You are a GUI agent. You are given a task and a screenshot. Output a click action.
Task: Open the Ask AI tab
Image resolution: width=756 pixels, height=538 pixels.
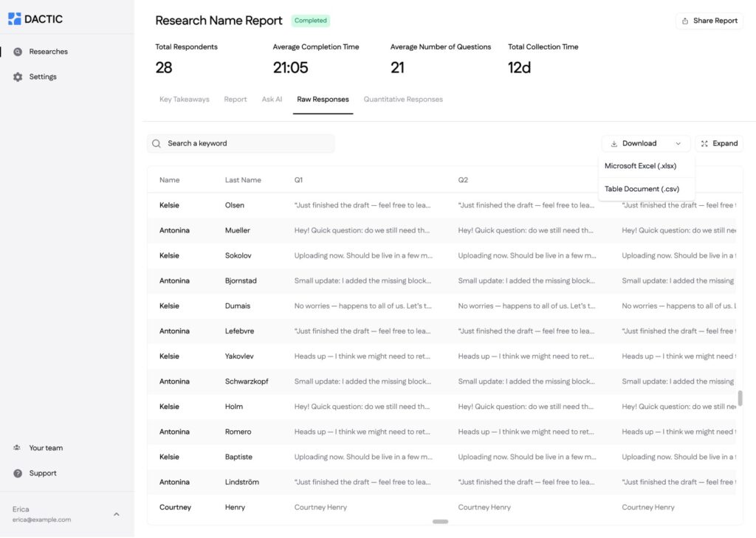[272, 100]
